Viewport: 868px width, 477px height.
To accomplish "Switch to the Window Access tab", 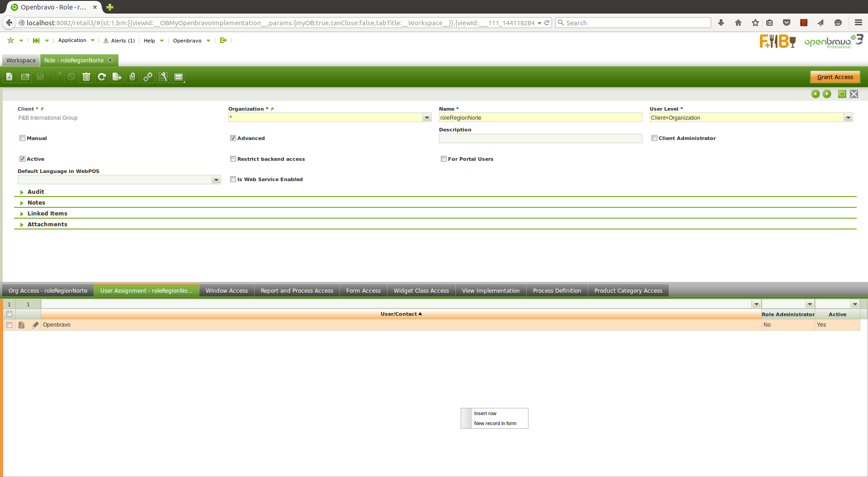I will point(226,291).
